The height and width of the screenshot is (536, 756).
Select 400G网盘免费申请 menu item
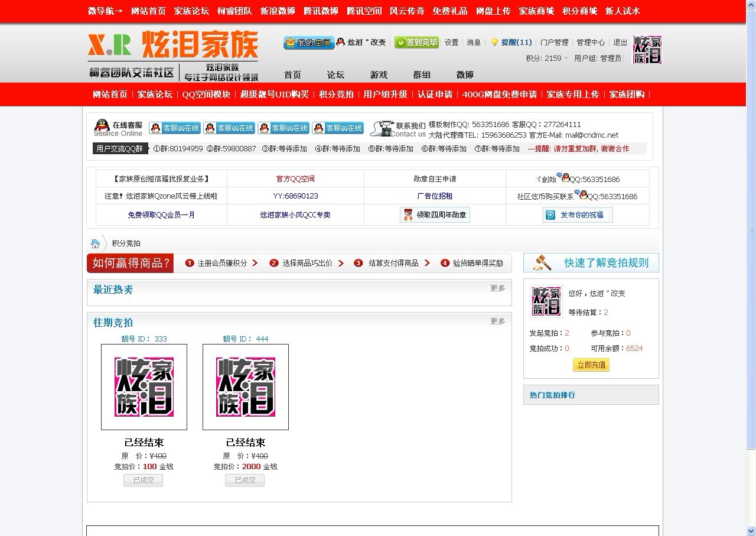point(500,95)
